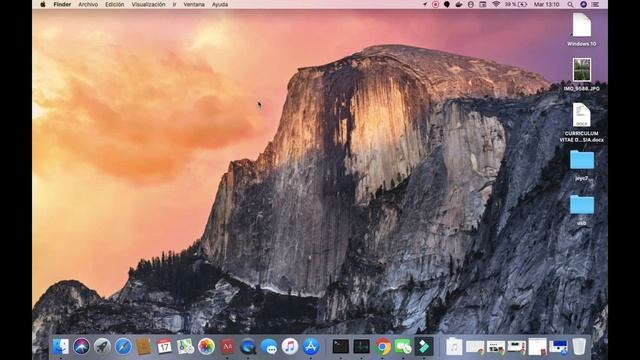Open Calendar showing 17 in Dock
The width and height of the screenshot is (640, 360).
coord(164,347)
